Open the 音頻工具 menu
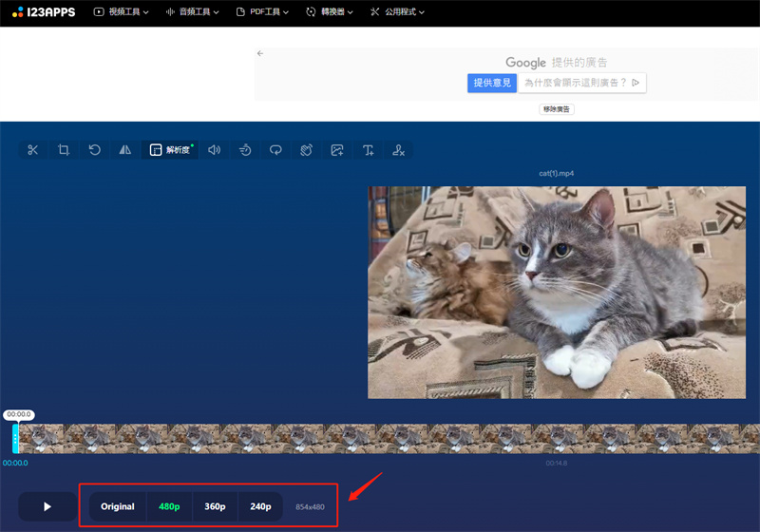 (x=193, y=12)
